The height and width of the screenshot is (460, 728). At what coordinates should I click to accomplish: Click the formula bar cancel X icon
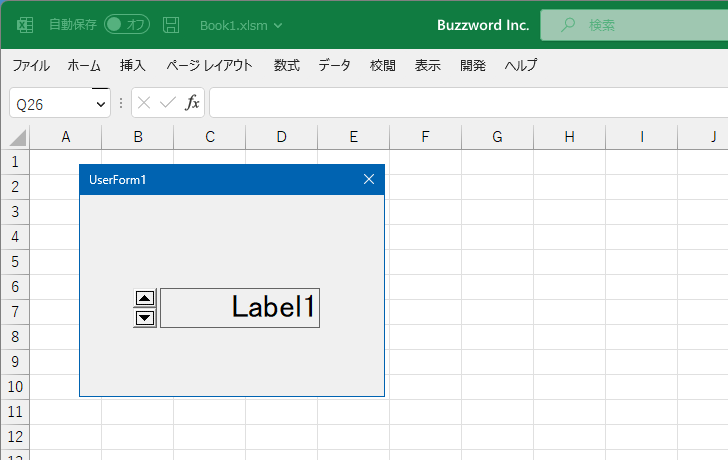tap(144, 103)
